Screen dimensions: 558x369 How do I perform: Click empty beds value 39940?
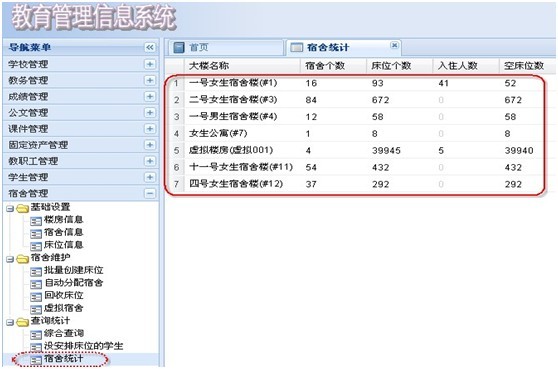(518, 151)
